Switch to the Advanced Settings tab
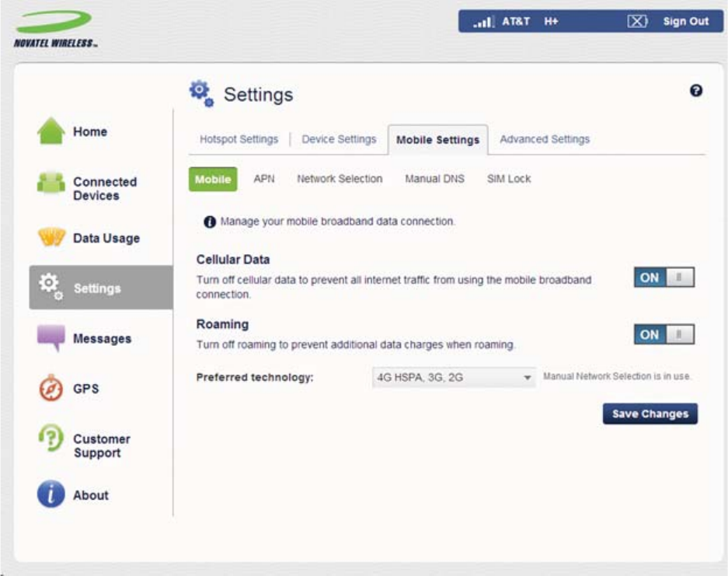 click(x=545, y=139)
